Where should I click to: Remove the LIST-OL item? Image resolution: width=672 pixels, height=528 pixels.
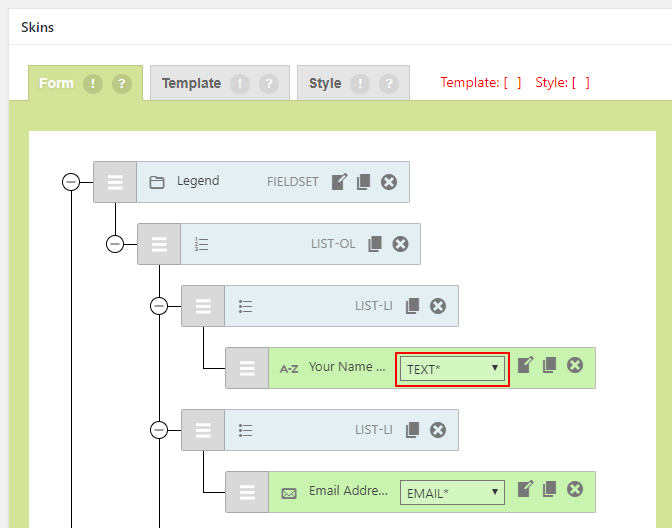[400, 244]
